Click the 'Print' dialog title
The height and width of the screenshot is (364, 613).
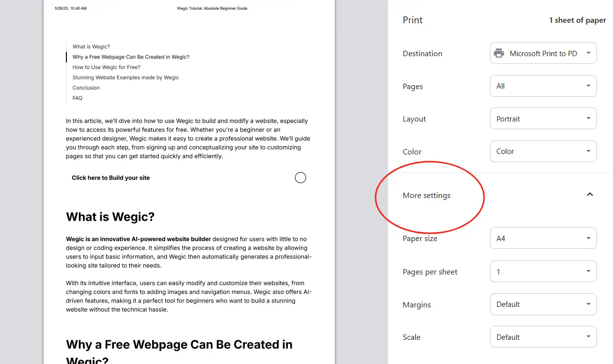click(x=413, y=20)
